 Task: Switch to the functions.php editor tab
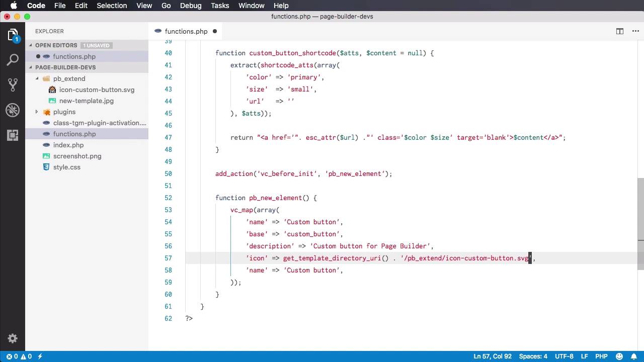(186, 31)
